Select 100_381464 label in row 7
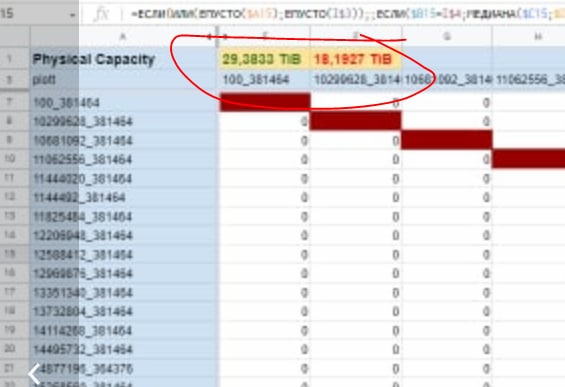 tap(124, 103)
